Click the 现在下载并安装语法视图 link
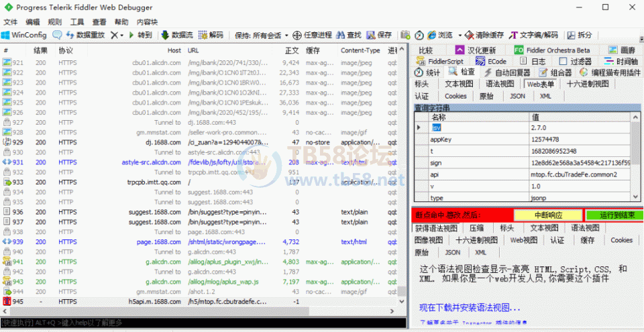 click(x=470, y=308)
